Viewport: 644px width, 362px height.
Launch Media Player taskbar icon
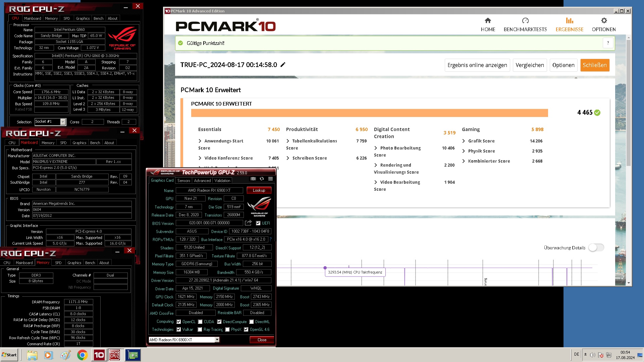[49, 355]
